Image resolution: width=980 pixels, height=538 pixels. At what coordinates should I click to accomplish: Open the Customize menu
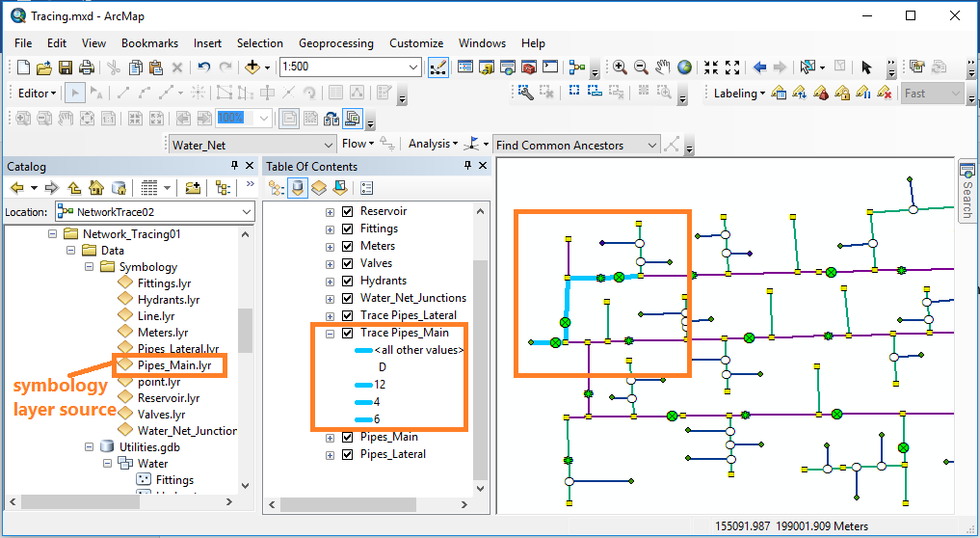click(x=416, y=43)
